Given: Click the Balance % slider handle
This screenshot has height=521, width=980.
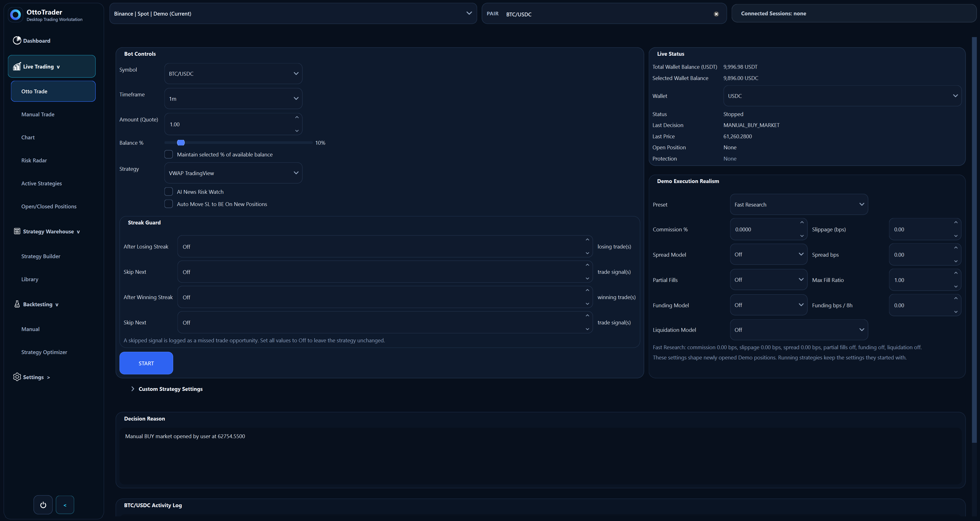Looking at the screenshot, I should [181, 143].
